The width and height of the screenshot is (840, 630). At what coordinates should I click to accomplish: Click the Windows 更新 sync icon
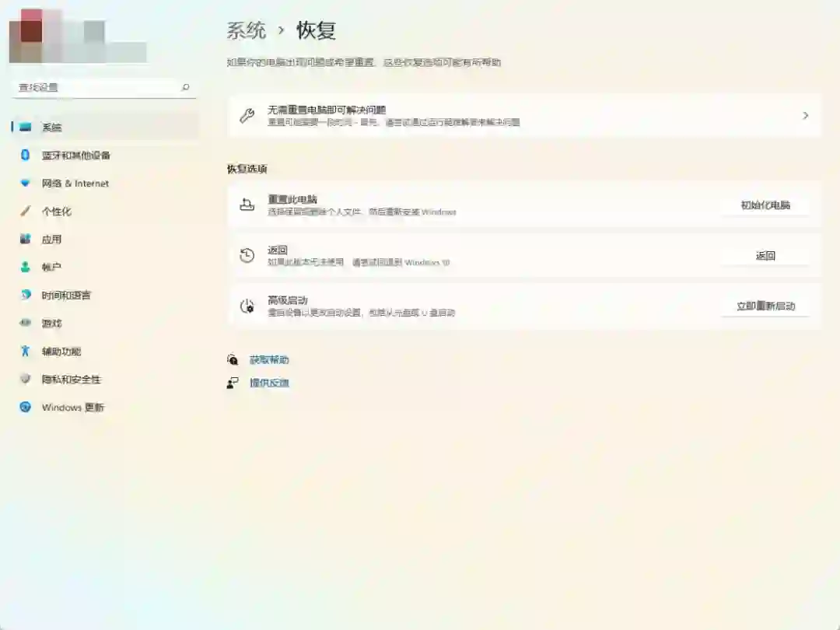click(25, 407)
